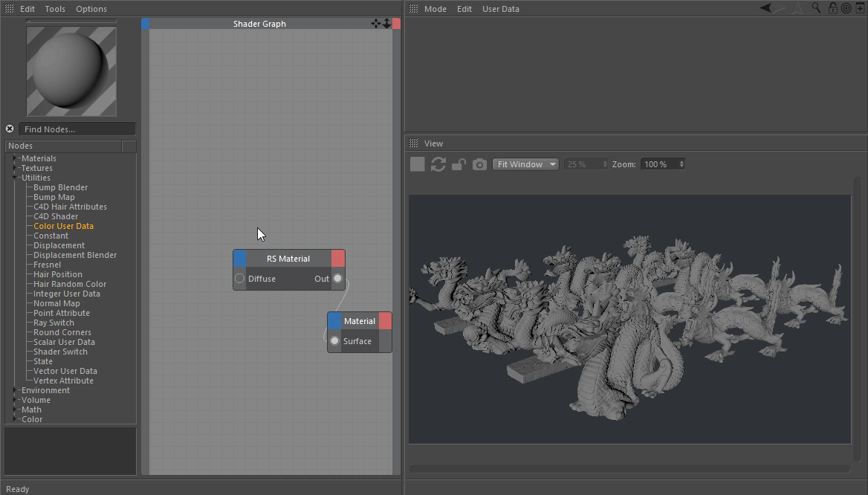Click the Shader Graph zoom arrow icon
The height and width of the screenshot is (495, 868).
tap(386, 23)
